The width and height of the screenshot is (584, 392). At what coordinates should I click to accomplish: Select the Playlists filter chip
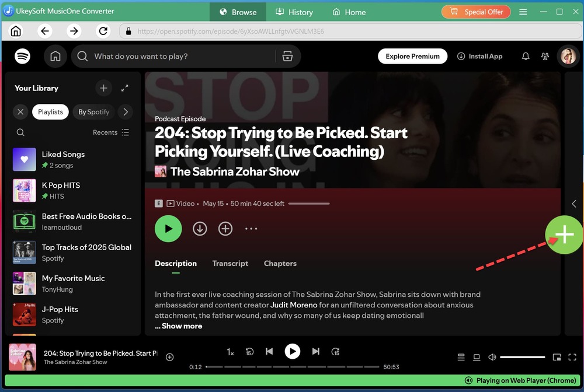50,112
